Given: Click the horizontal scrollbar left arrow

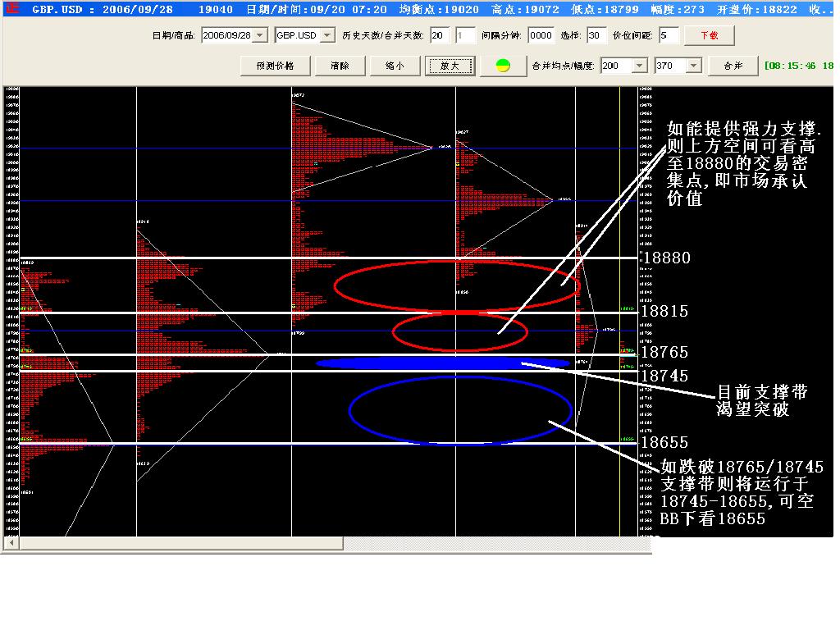Looking at the screenshot, I should (11, 543).
